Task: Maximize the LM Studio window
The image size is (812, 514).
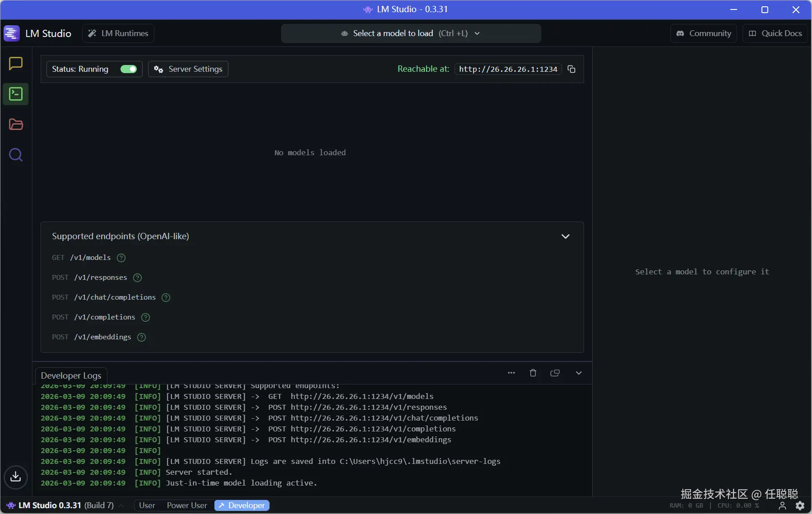Action: pos(765,9)
